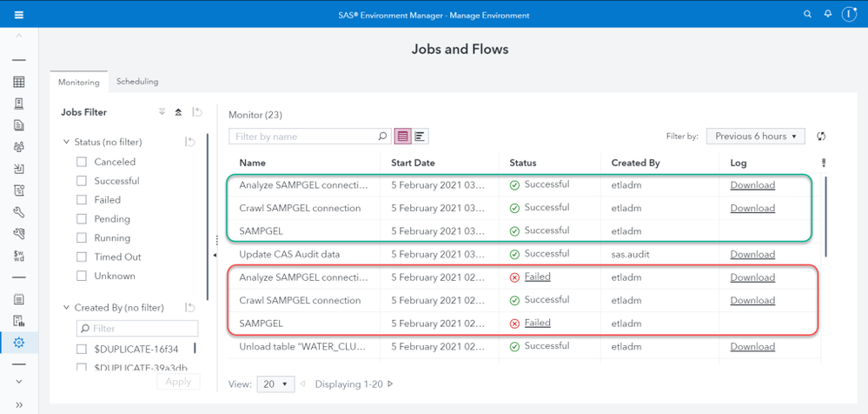This screenshot has width=868, height=414.
Task: Check the Failed status filter
Action: click(82, 200)
